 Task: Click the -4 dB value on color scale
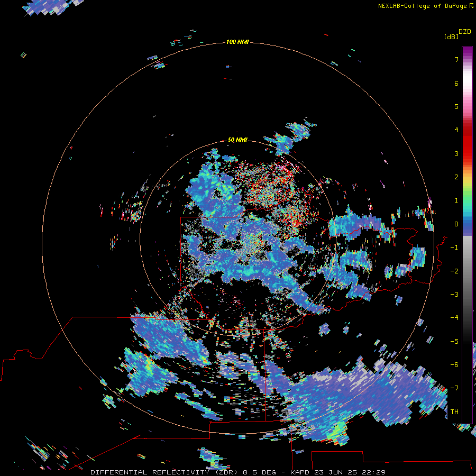click(x=454, y=318)
